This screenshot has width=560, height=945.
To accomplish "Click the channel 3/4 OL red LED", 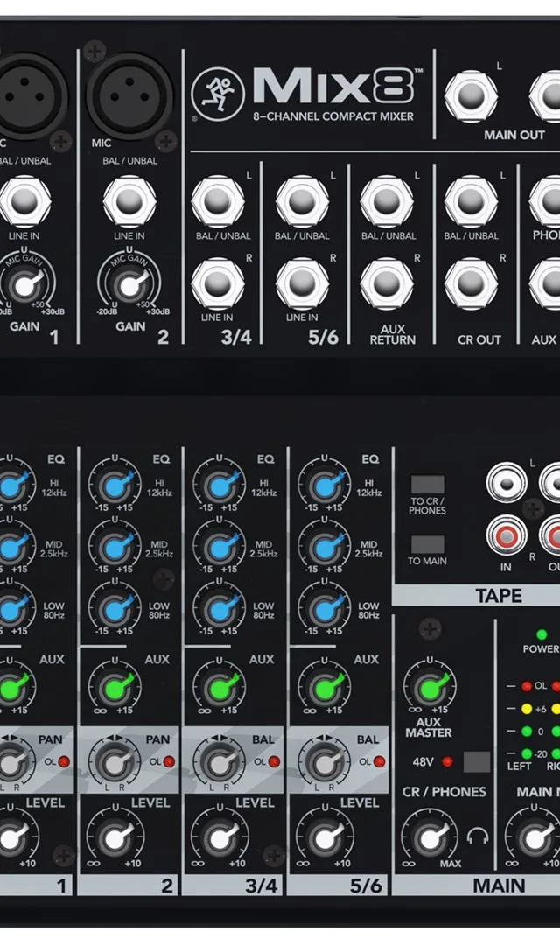I will click(x=274, y=762).
